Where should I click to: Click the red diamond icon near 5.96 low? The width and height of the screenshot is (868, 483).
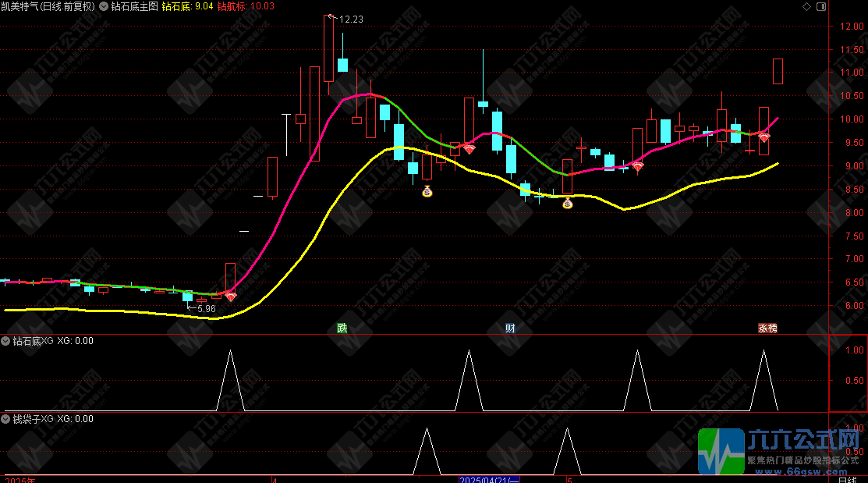tap(230, 296)
